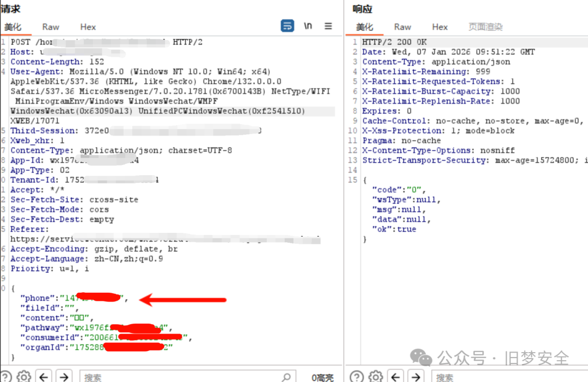
Task: Switch response view to Raw tab
Action: (402, 27)
